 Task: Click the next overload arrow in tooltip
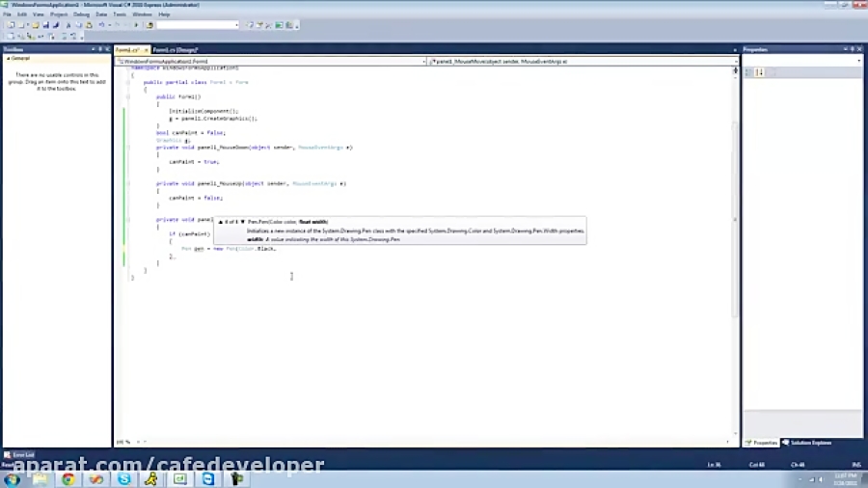(x=242, y=222)
